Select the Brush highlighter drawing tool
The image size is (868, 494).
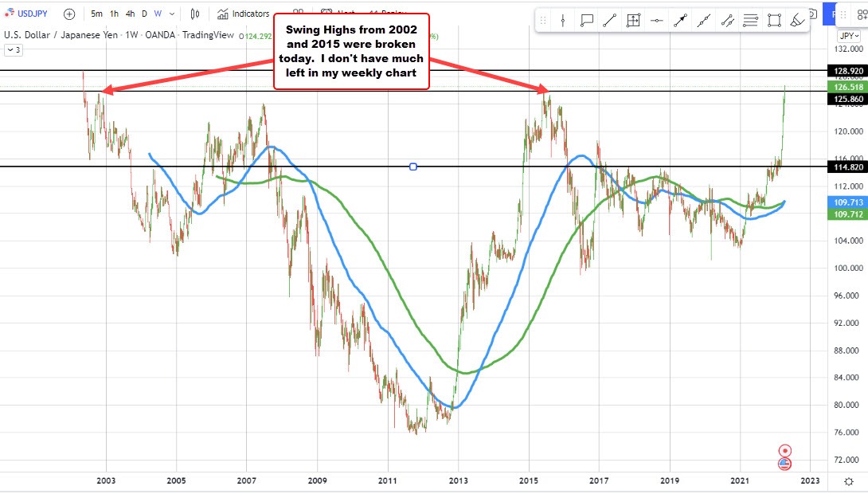tap(797, 19)
